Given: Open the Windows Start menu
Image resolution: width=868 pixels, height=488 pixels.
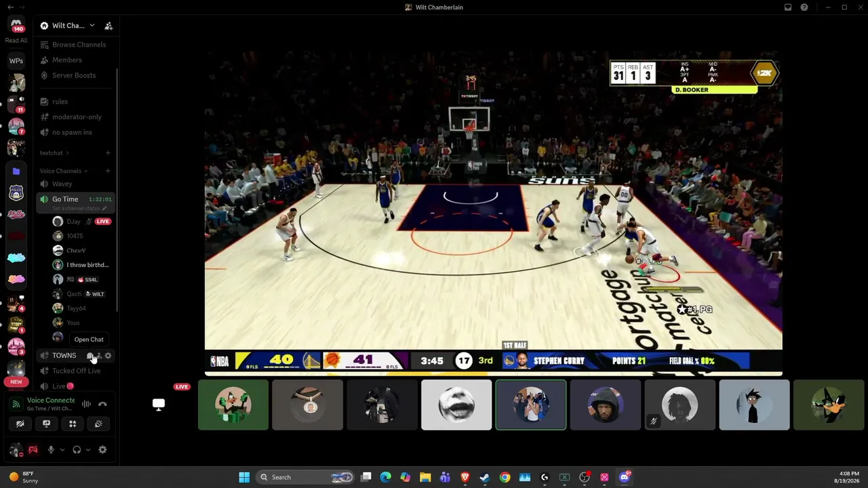Looking at the screenshot, I should pyautogui.click(x=244, y=477).
